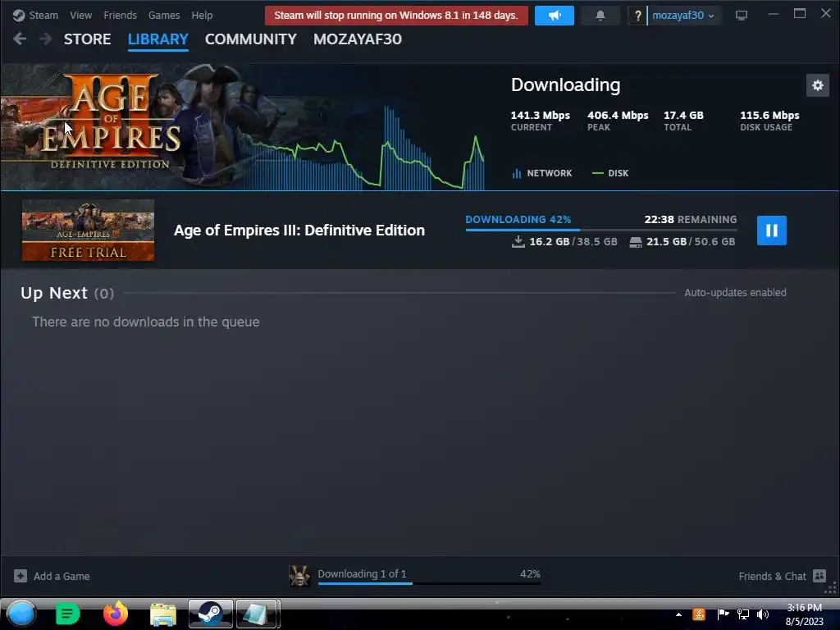Click the disk drive icon beside 21.5 GB
The height and width of the screenshot is (630, 840).
pos(636,242)
